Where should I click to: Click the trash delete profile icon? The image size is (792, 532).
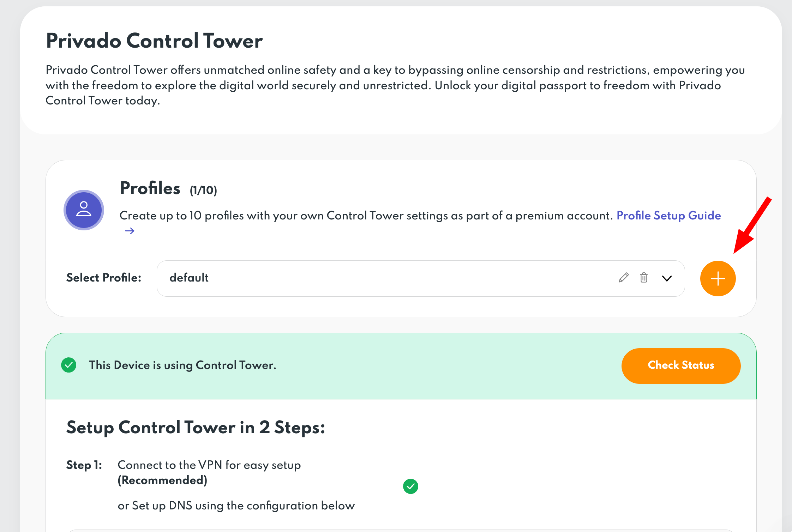[x=644, y=278]
